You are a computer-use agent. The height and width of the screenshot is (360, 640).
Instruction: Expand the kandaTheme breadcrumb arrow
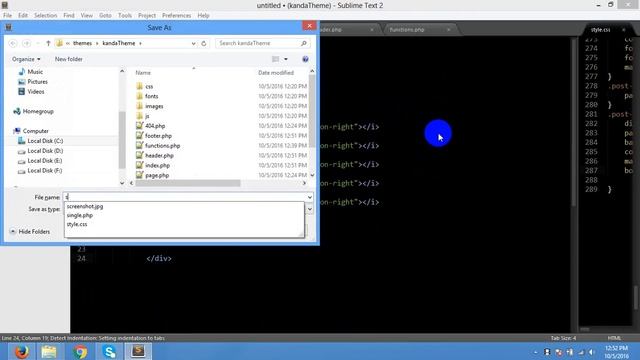point(140,43)
